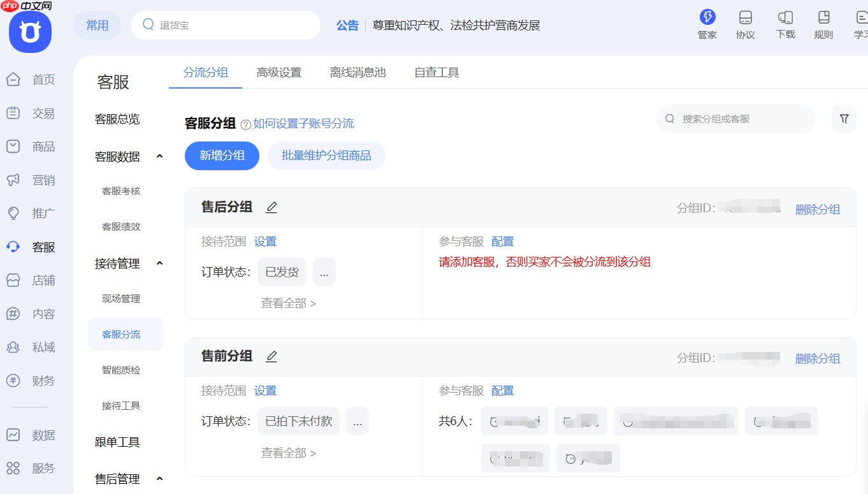Edit the 售后分组 name with pencil icon
This screenshot has width=868, height=494.
tap(271, 207)
